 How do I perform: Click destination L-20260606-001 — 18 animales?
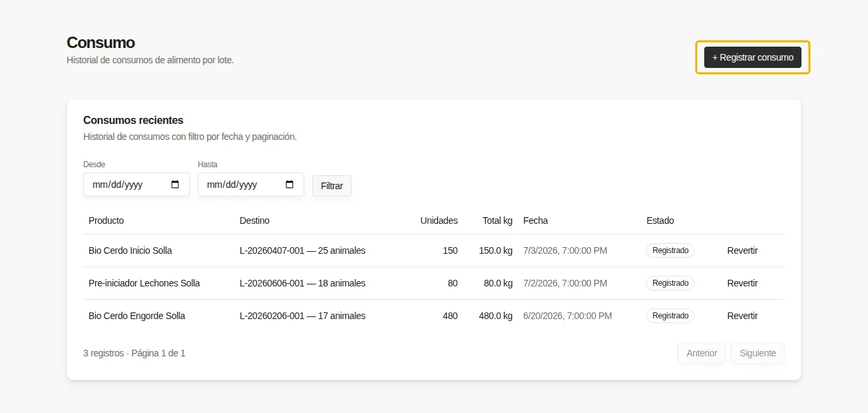pos(303,283)
